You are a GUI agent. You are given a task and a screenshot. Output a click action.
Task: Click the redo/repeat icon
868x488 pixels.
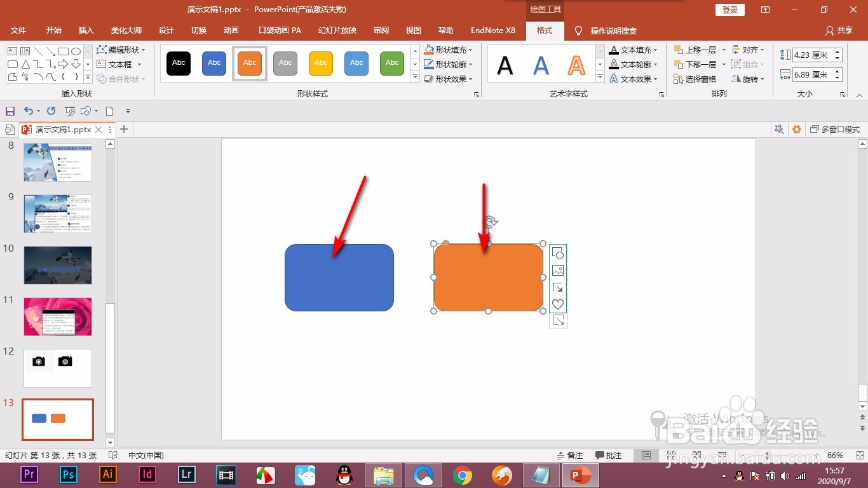coord(51,111)
